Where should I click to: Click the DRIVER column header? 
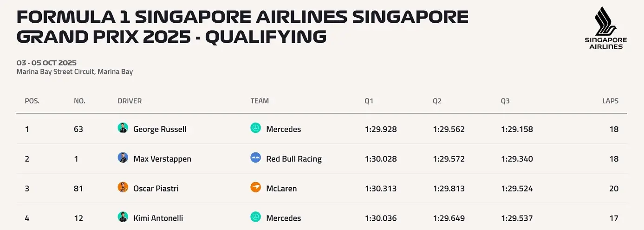point(130,101)
